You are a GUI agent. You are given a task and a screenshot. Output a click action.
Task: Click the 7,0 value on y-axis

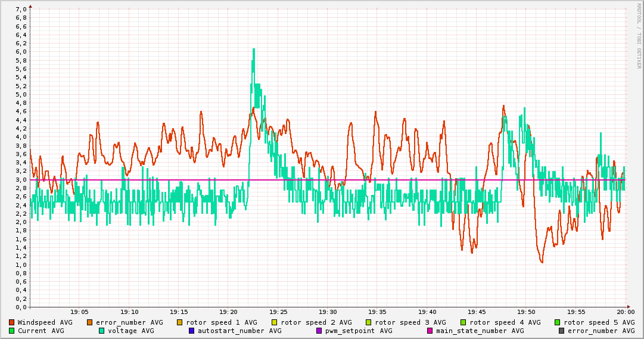(x=20, y=9)
